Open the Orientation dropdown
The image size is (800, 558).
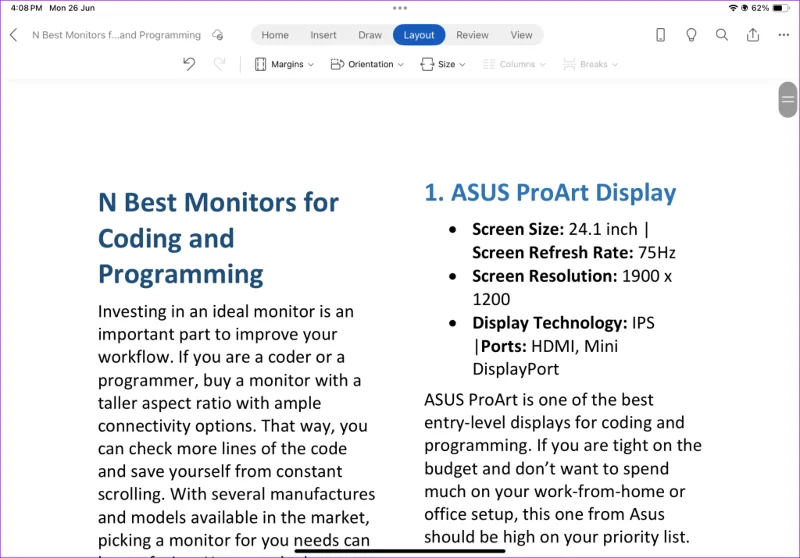tap(367, 64)
